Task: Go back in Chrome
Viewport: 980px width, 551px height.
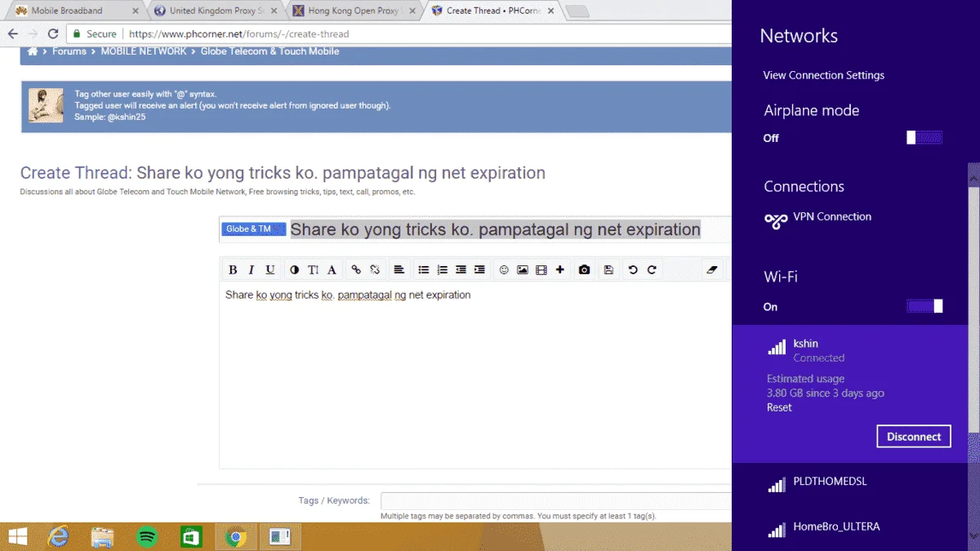Action: point(13,34)
